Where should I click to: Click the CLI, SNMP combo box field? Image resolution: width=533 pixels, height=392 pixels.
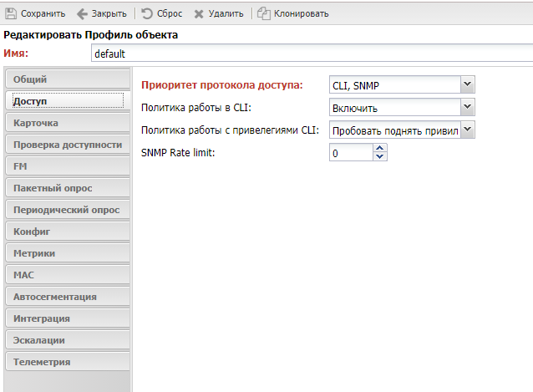click(x=395, y=84)
